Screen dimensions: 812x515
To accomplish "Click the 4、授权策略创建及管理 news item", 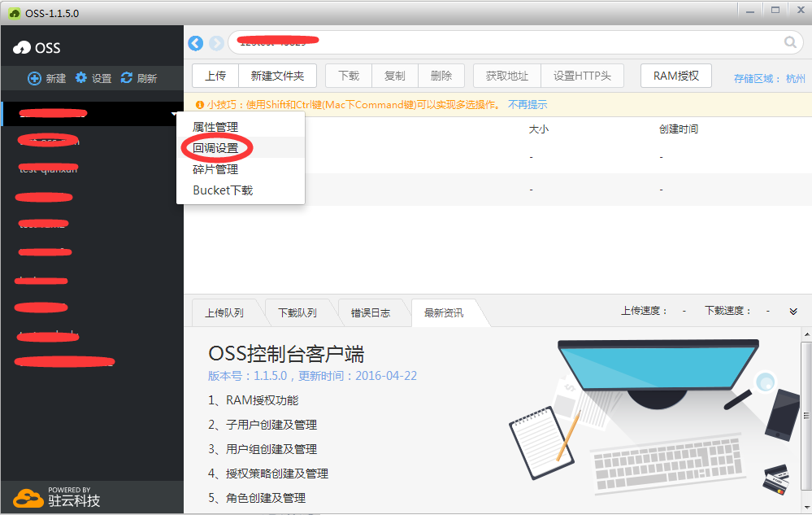I will (268, 474).
